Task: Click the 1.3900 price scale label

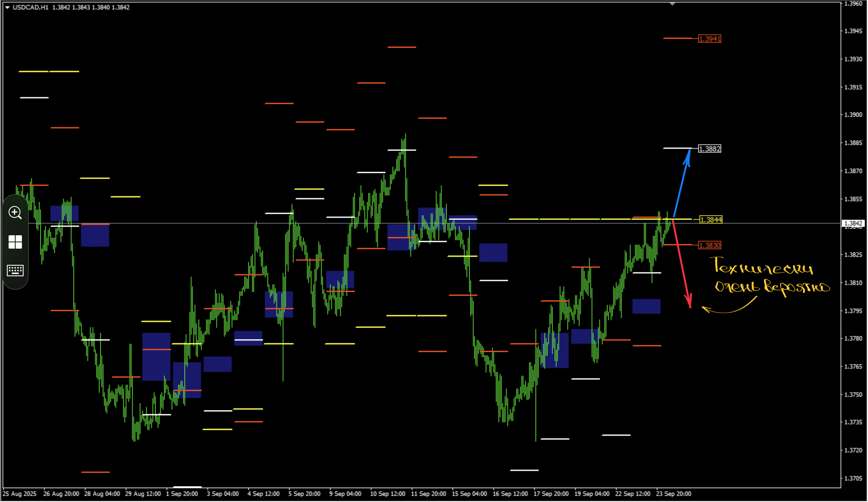Action: [x=853, y=115]
